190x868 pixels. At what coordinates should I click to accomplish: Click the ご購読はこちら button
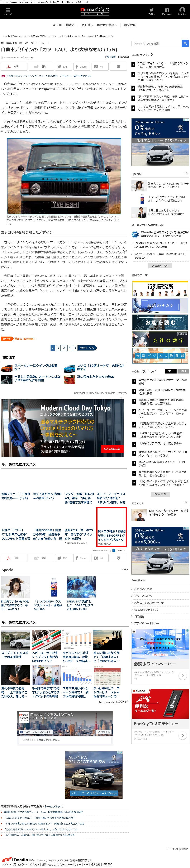(160, 266)
